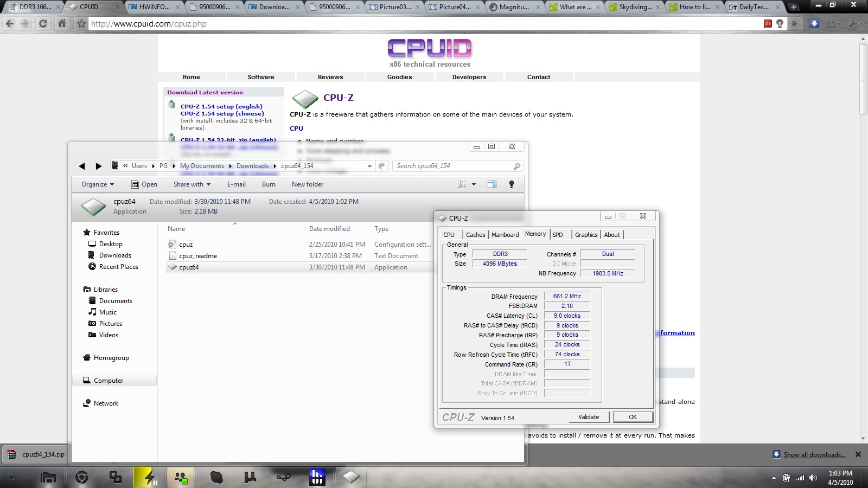
Task: Open the cpuz64_154.zip download item
Action: point(35,454)
